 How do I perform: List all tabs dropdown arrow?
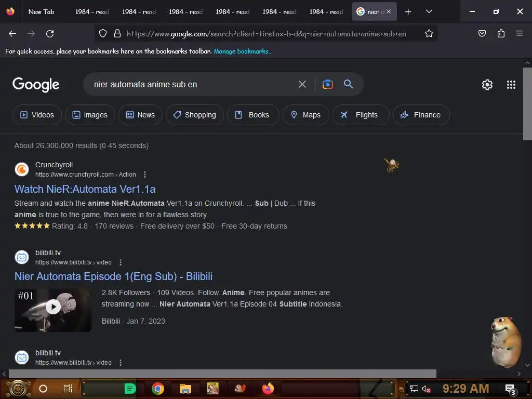pos(429,11)
